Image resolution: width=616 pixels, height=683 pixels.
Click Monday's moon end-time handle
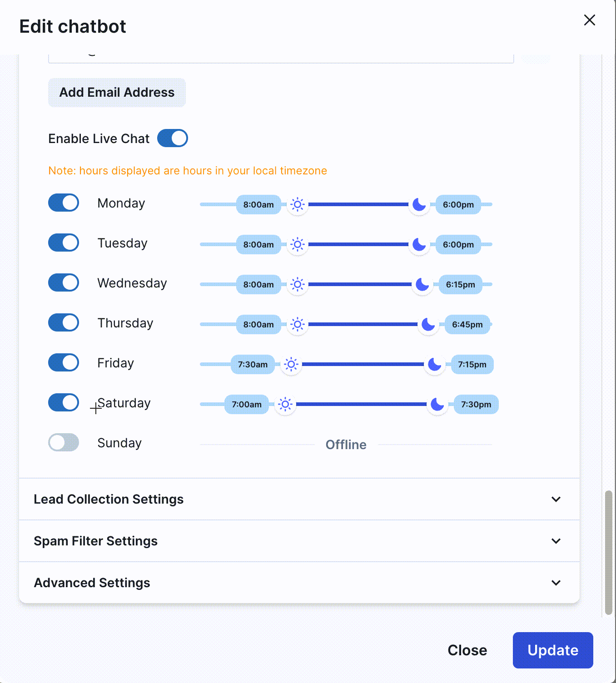(419, 205)
